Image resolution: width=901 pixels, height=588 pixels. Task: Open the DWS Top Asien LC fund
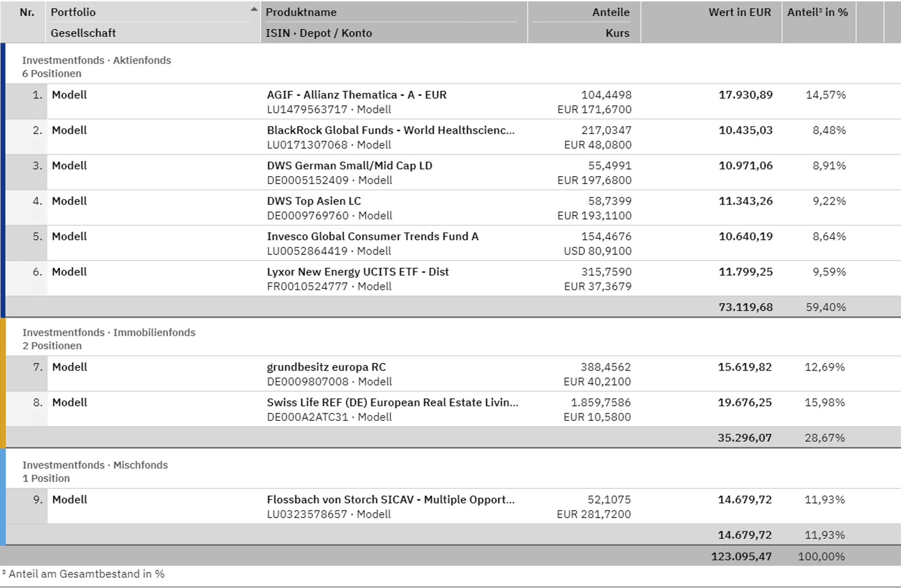click(x=314, y=201)
